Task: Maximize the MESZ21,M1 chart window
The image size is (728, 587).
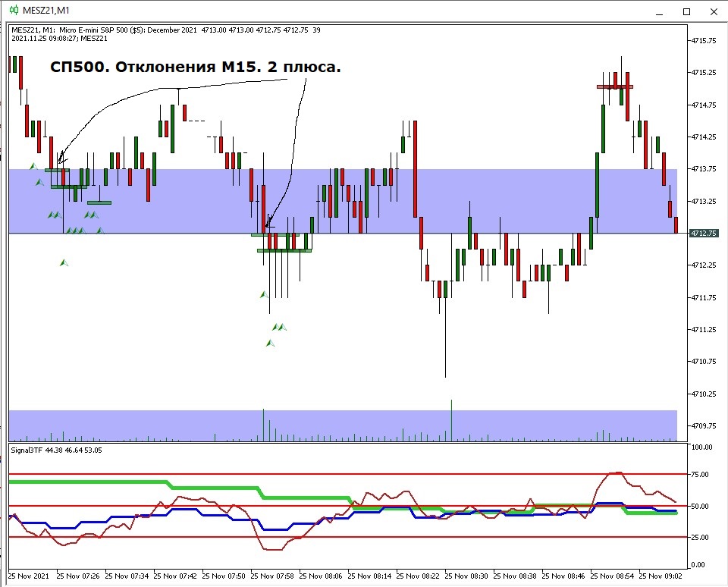Action: tap(687, 11)
